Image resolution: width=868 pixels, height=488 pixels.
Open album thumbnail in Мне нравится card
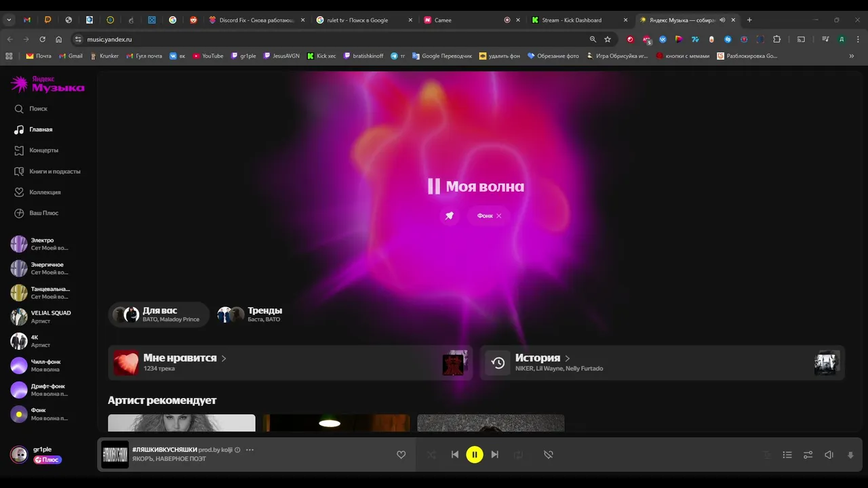click(454, 363)
